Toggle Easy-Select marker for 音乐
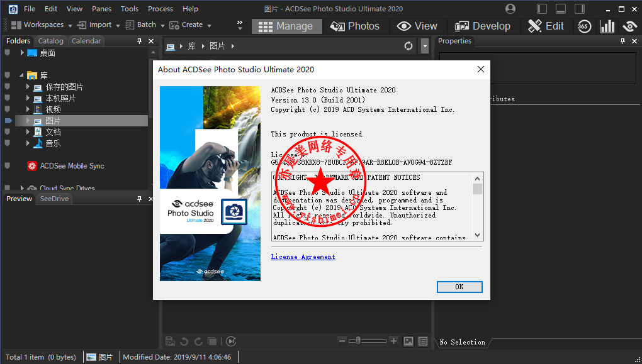The height and width of the screenshot is (364, 642). tap(8, 143)
